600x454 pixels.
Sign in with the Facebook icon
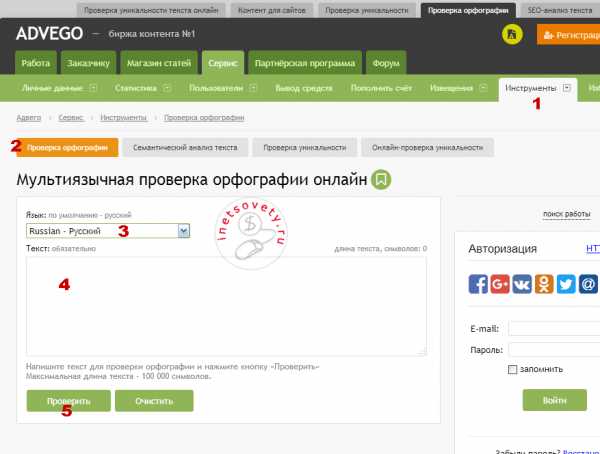(x=478, y=284)
